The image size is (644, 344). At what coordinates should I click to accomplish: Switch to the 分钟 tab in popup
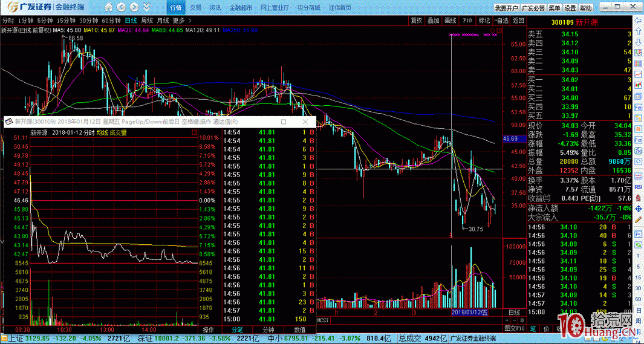(268, 329)
